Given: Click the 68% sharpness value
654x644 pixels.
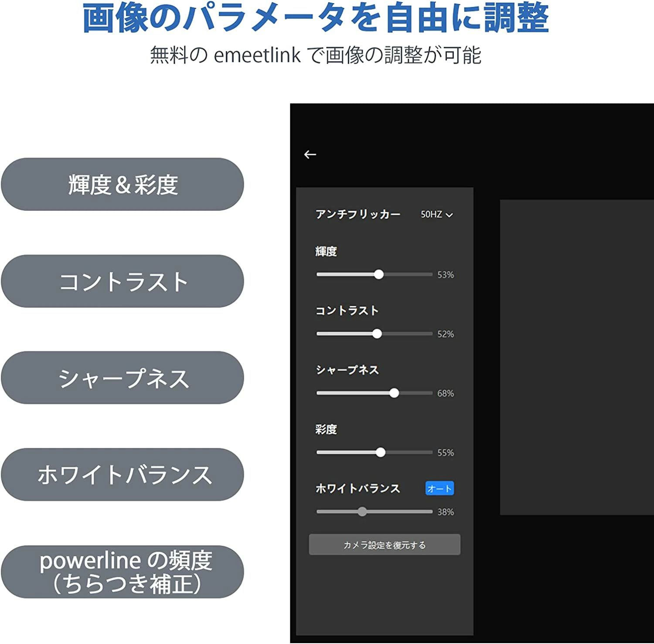Looking at the screenshot, I should pyautogui.click(x=446, y=394).
